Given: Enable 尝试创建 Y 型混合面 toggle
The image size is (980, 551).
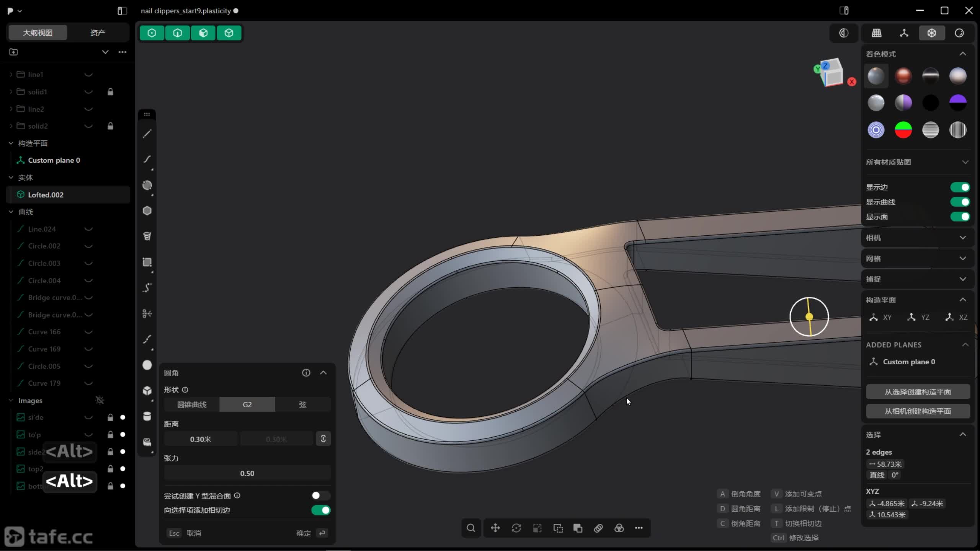Looking at the screenshot, I should point(320,496).
